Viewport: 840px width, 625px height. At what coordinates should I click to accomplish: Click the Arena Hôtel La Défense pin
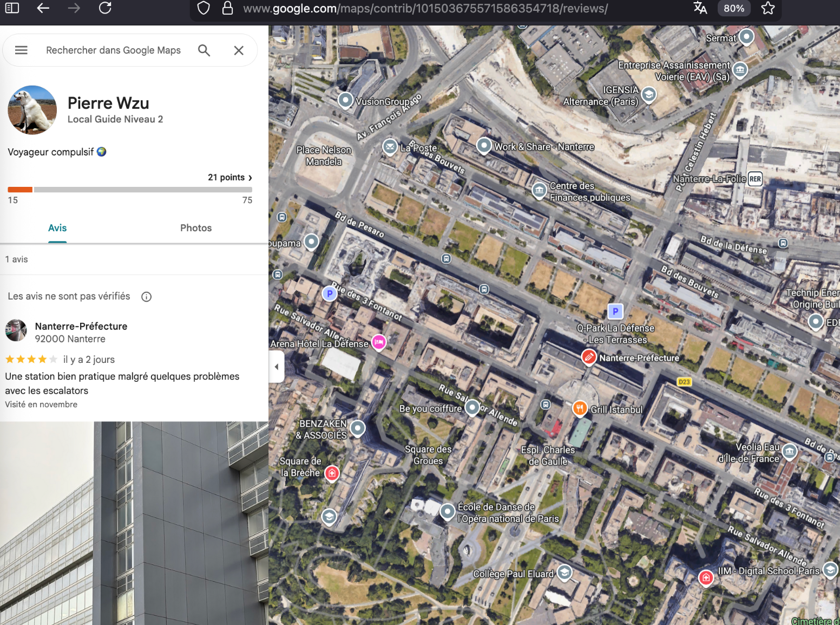point(379,342)
